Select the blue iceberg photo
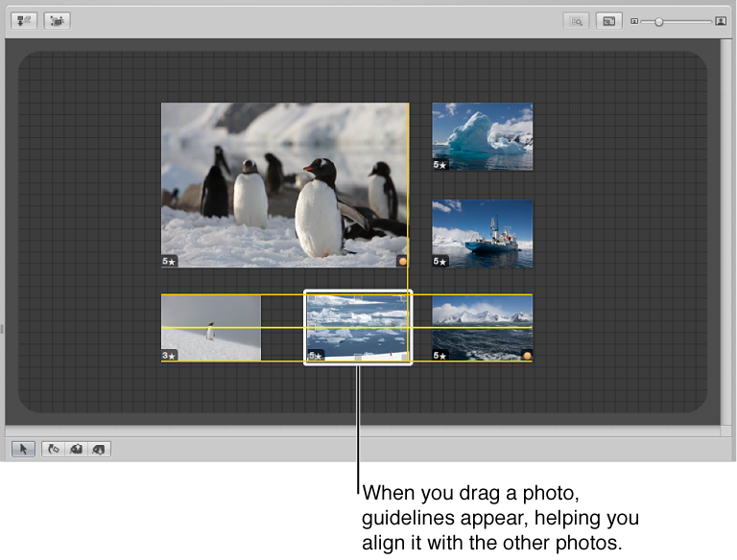Screen dimensions: 737x560 483,137
